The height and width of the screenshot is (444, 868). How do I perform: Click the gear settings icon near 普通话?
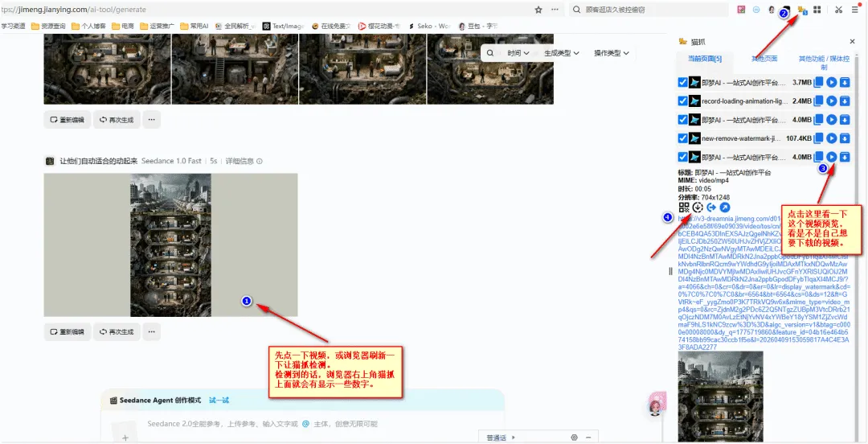click(x=574, y=438)
